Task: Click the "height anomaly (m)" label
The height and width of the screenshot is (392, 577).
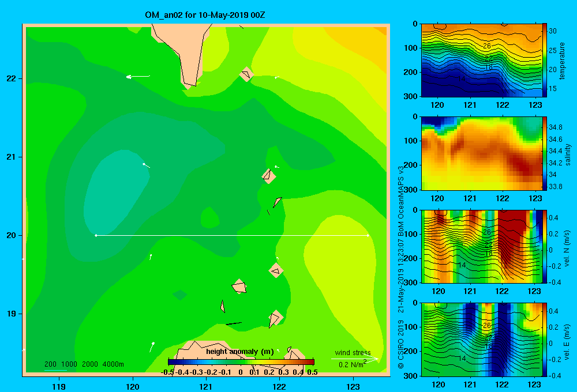Action: click(x=240, y=352)
